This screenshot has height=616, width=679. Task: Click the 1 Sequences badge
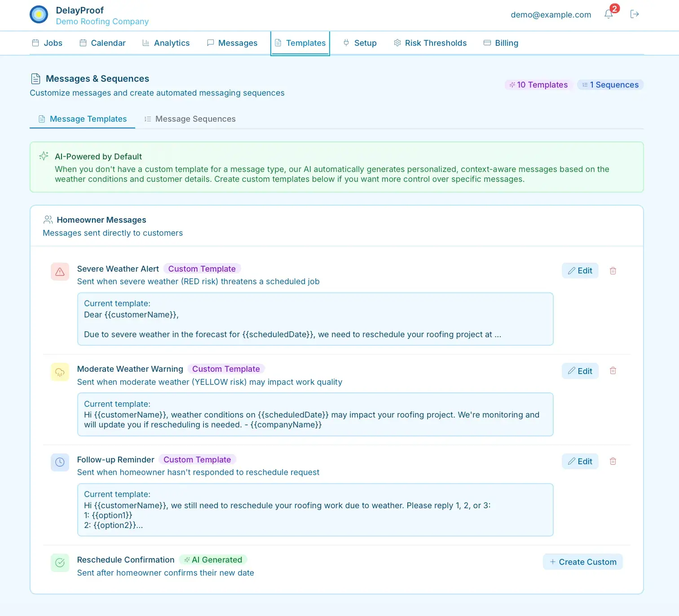(x=610, y=85)
